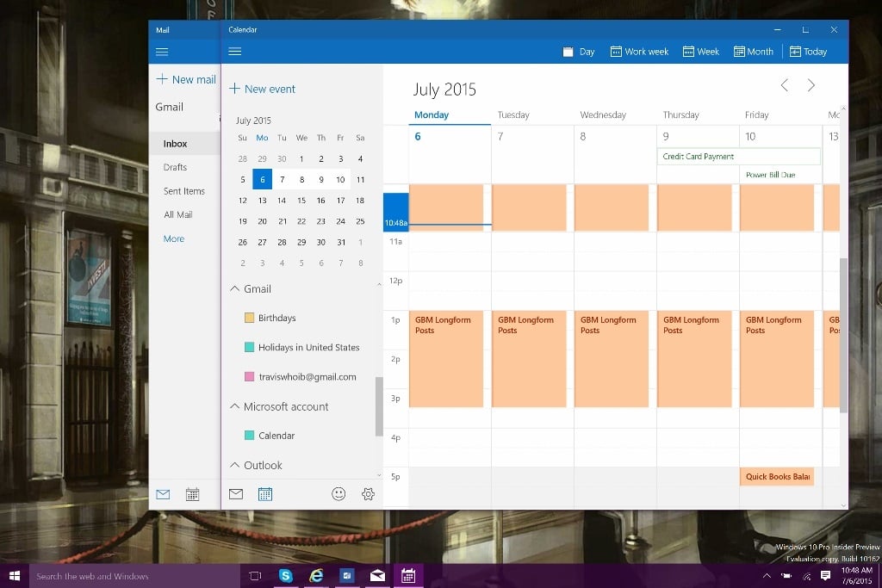The width and height of the screenshot is (882, 588).
Task: Toggle Holidays in United States calendar
Action: [249, 347]
